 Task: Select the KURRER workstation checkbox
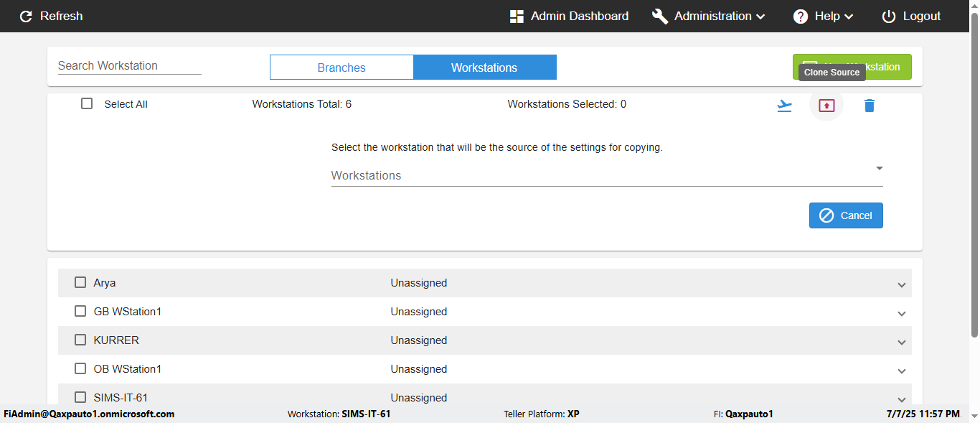pyautogui.click(x=80, y=340)
